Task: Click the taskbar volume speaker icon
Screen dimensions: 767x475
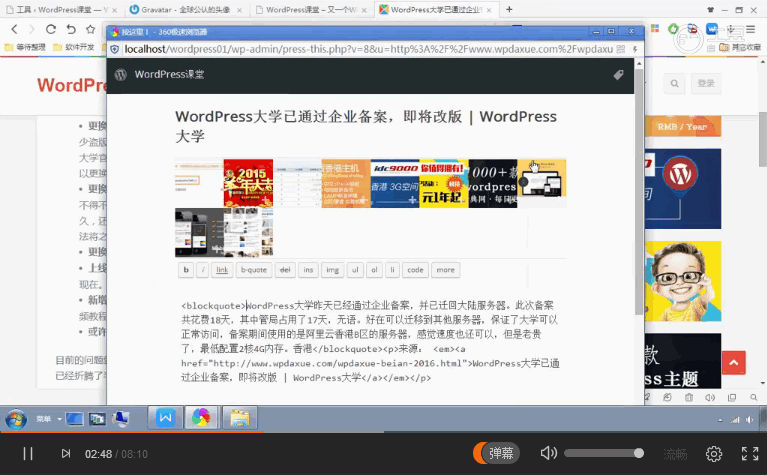Action: pyautogui.click(x=749, y=420)
